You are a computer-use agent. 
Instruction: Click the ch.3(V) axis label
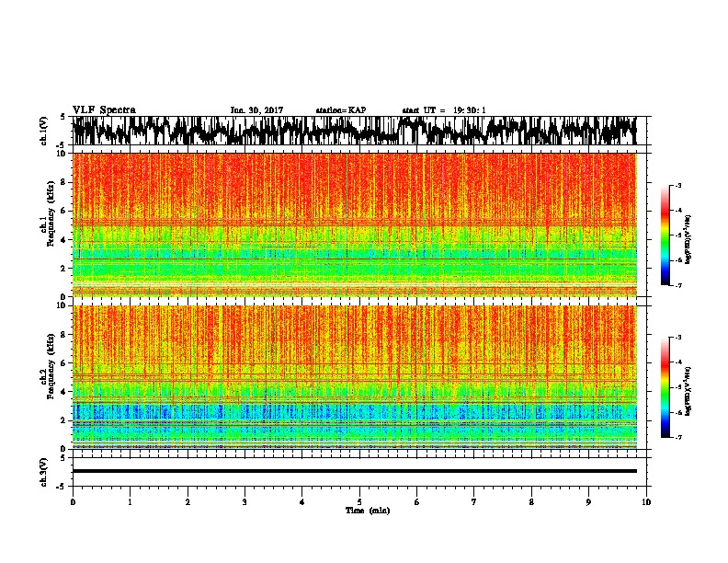click(44, 472)
